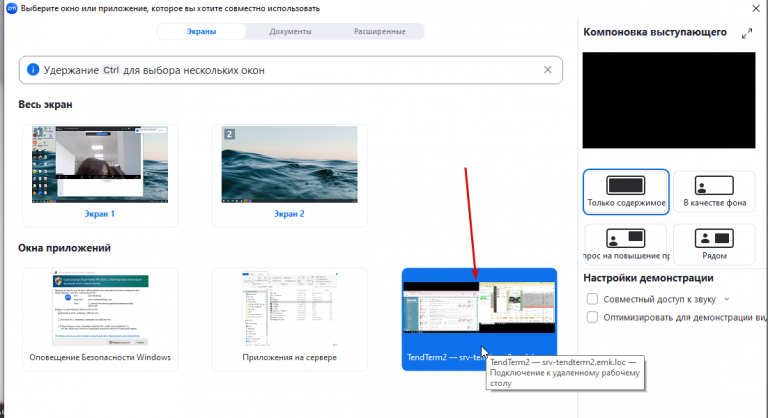Open the Документы tab
The image size is (768, 418).
click(x=290, y=31)
